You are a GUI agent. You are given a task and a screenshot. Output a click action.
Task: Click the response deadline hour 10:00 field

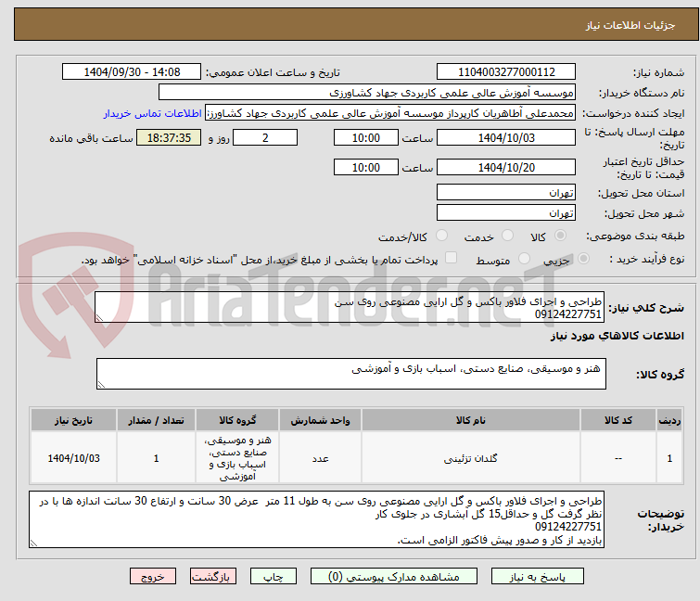pyautogui.click(x=365, y=137)
